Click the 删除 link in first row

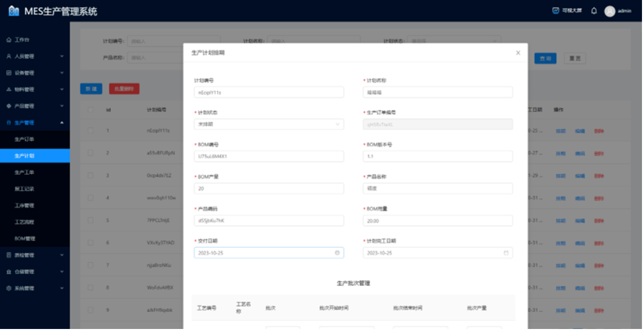point(599,131)
